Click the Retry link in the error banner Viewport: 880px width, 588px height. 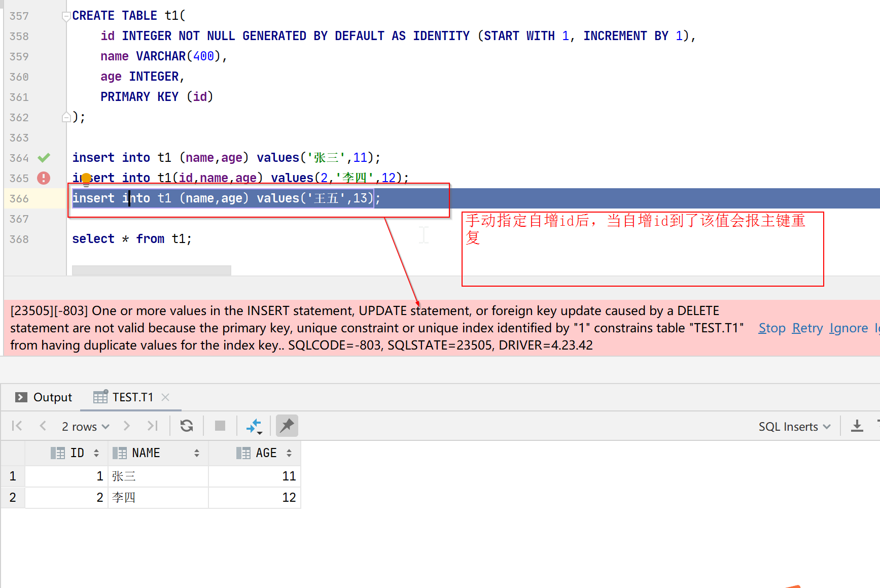tap(807, 328)
